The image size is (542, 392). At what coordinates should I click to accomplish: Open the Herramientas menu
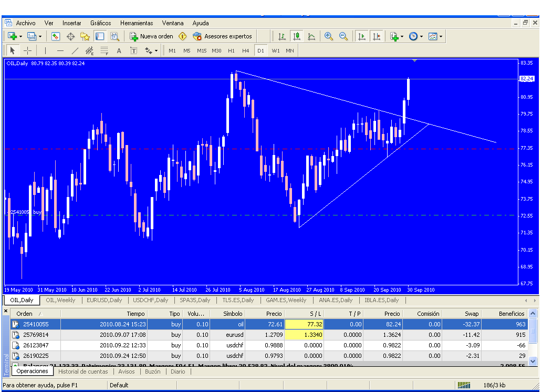tap(137, 23)
